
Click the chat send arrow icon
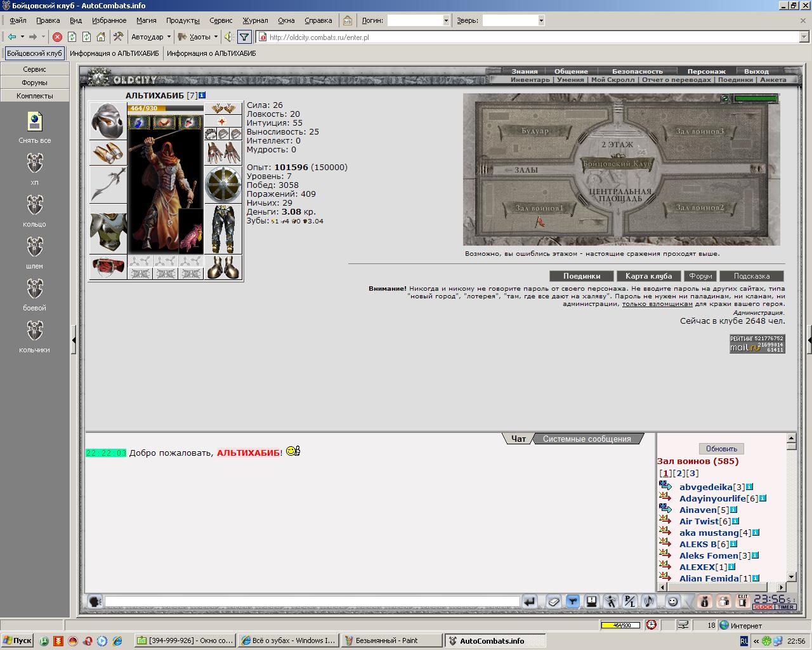[x=530, y=601]
